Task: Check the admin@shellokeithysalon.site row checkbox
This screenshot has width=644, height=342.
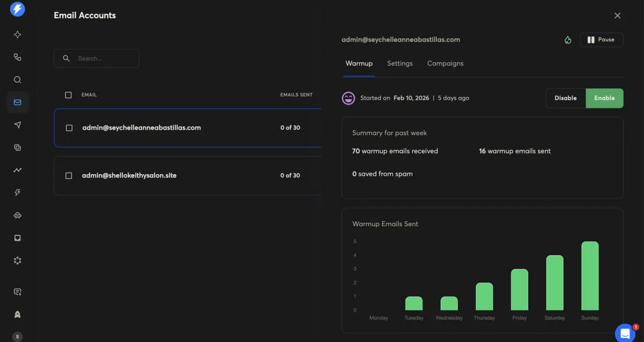Action: 69,175
